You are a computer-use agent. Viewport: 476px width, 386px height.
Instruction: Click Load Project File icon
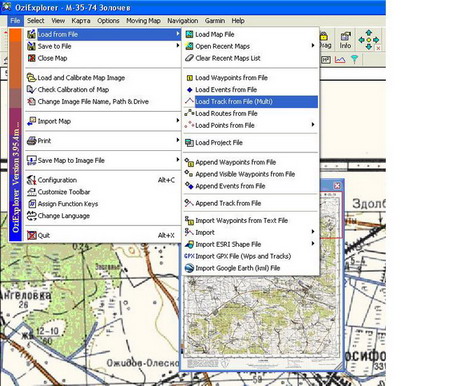click(189, 143)
